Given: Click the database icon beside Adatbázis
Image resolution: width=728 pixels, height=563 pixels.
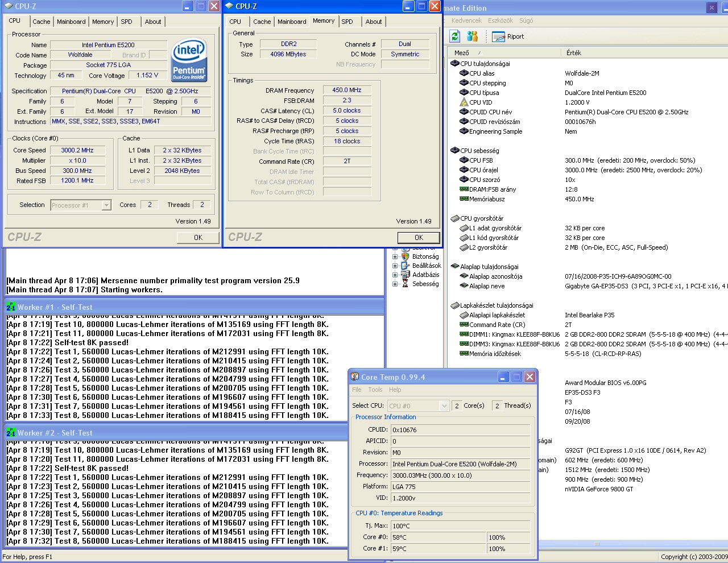Looking at the screenshot, I should pos(405,275).
